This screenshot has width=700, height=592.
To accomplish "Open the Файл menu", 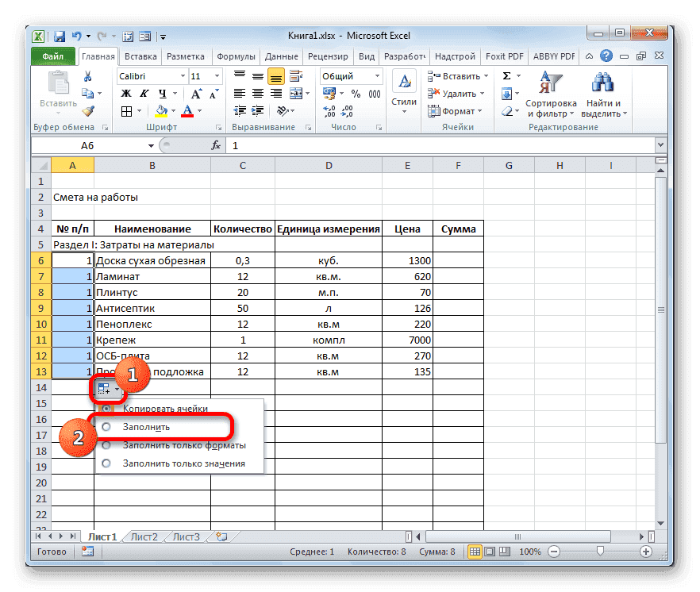I will tap(52, 56).
